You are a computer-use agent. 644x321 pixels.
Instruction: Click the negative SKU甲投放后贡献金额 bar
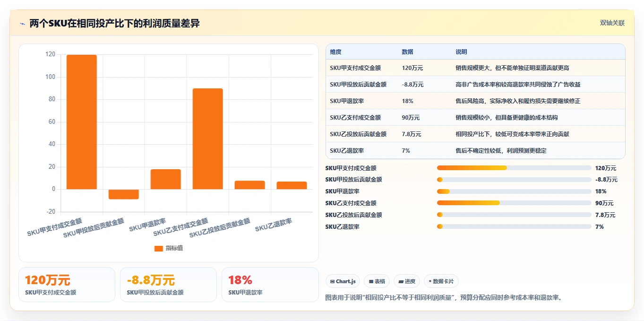click(x=123, y=194)
